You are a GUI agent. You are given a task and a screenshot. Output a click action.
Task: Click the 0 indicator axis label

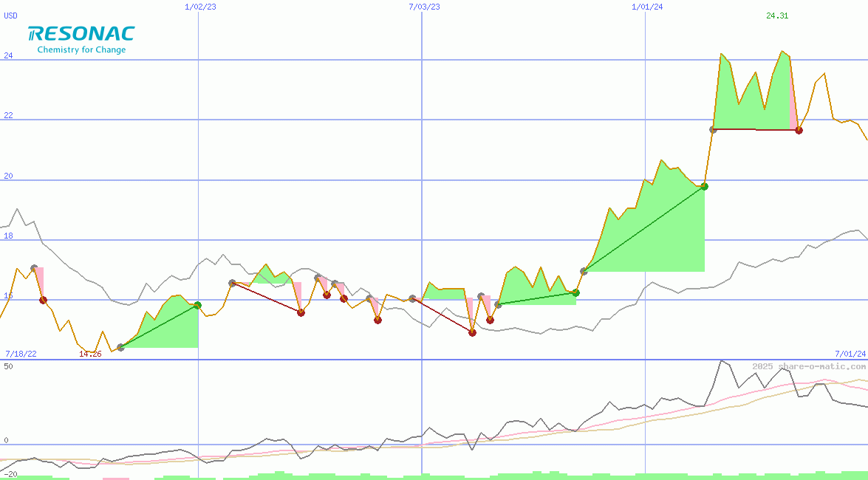[6, 440]
